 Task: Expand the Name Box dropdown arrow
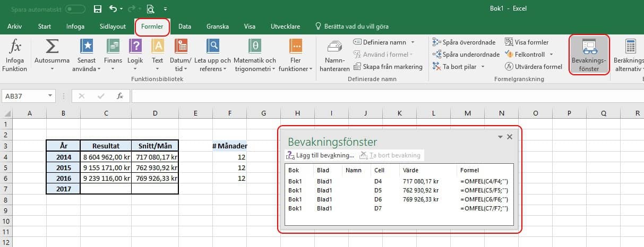click(x=50, y=96)
